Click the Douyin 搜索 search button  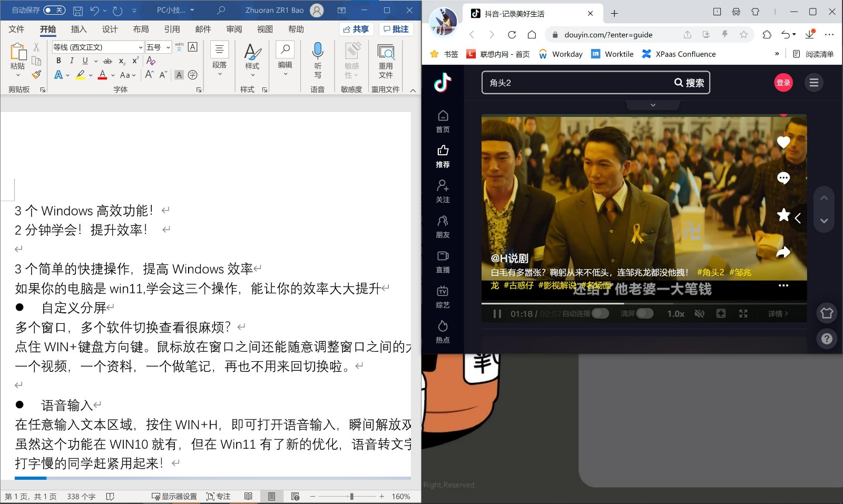(x=689, y=83)
